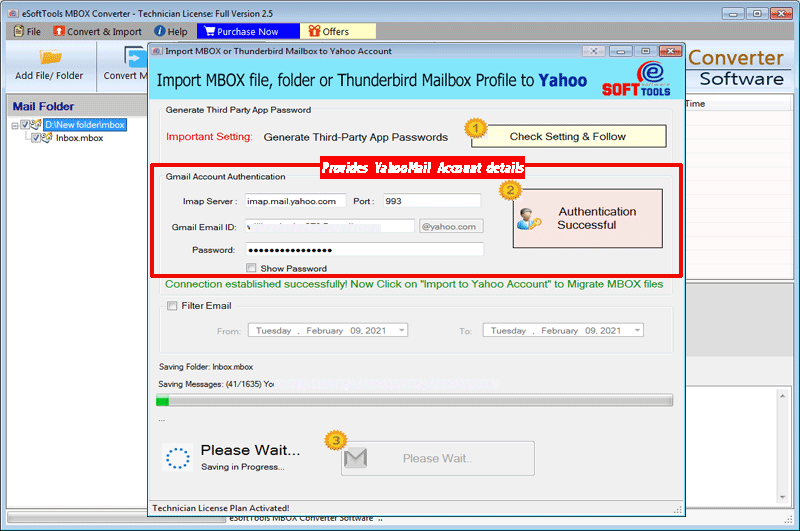The image size is (800, 531).
Task: Click the text Saving Folder: Inbox.mbox
Action: pos(206,367)
